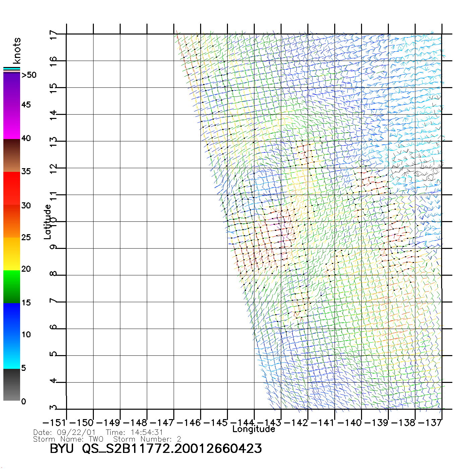Screen dimensions: 476x469
Task: Select the blue 10–15 knots color band
Action: tap(12, 319)
